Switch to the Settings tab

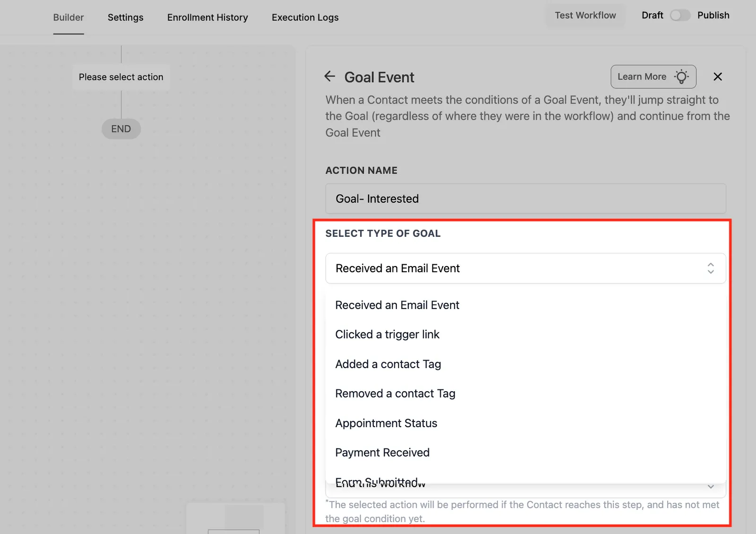tap(125, 17)
